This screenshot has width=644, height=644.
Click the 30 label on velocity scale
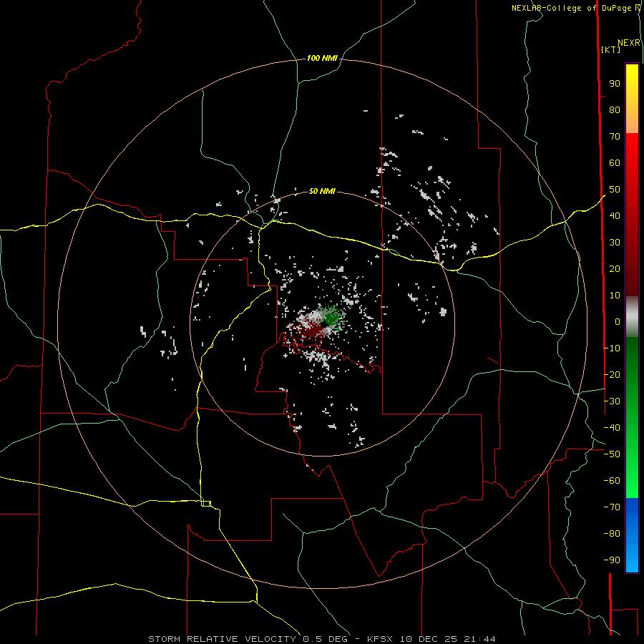tap(615, 243)
